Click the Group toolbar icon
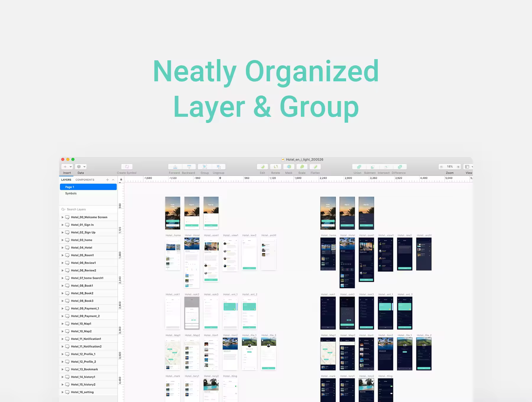Viewport: 532px width, 402px height. pyautogui.click(x=205, y=167)
